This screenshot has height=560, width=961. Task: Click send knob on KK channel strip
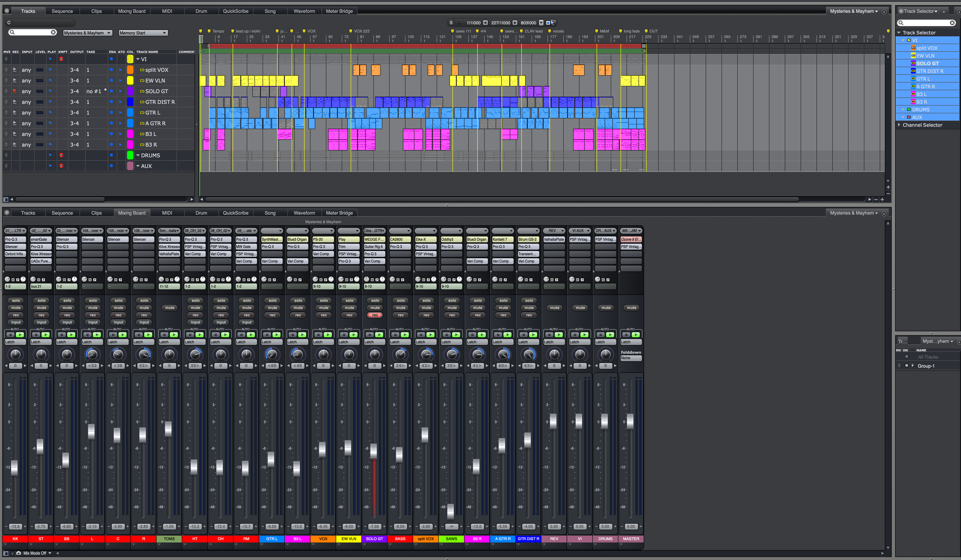pyautogui.click(x=7, y=279)
